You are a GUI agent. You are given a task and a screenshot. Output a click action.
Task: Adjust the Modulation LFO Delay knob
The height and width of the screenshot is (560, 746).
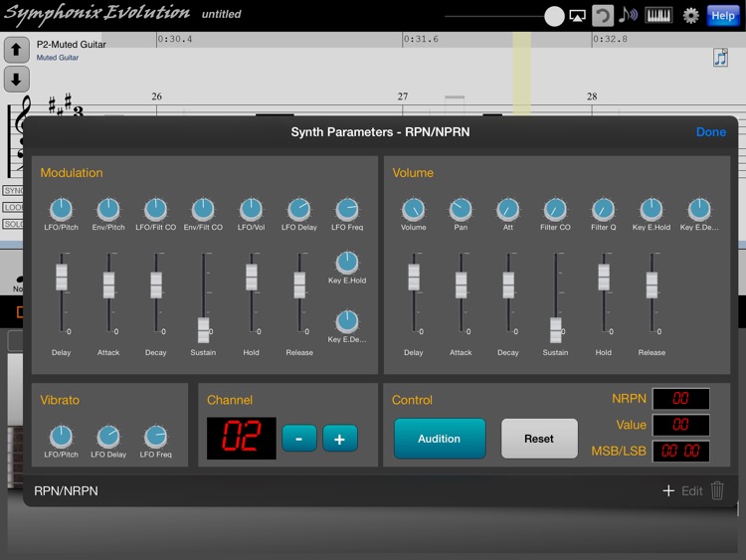299,209
